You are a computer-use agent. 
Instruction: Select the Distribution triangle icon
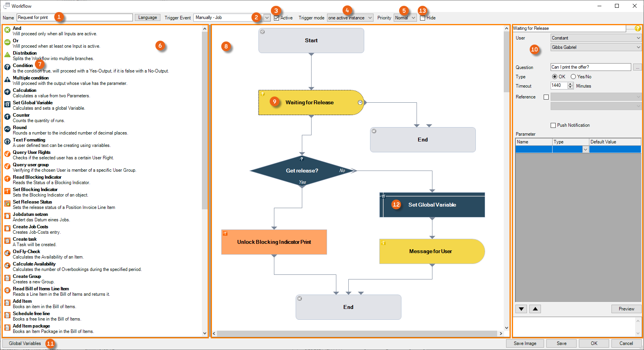point(7,55)
